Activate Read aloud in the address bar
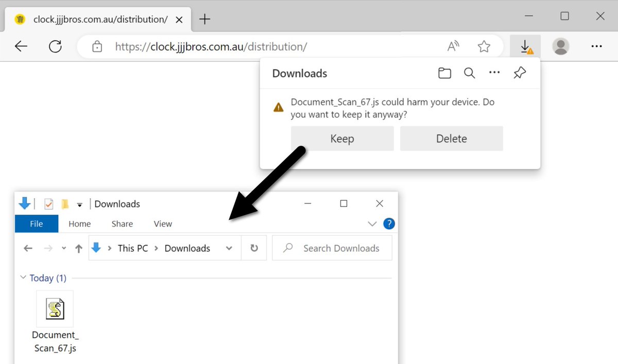The width and height of the screenshot is (618, 364). pyautogui.click(x=453, y=46)
